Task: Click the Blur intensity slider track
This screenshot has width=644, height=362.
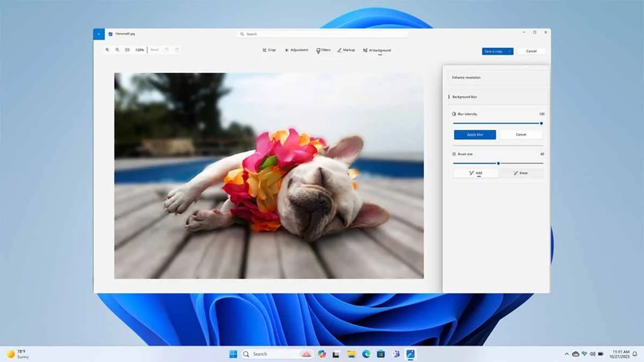Action: [497, 123]
